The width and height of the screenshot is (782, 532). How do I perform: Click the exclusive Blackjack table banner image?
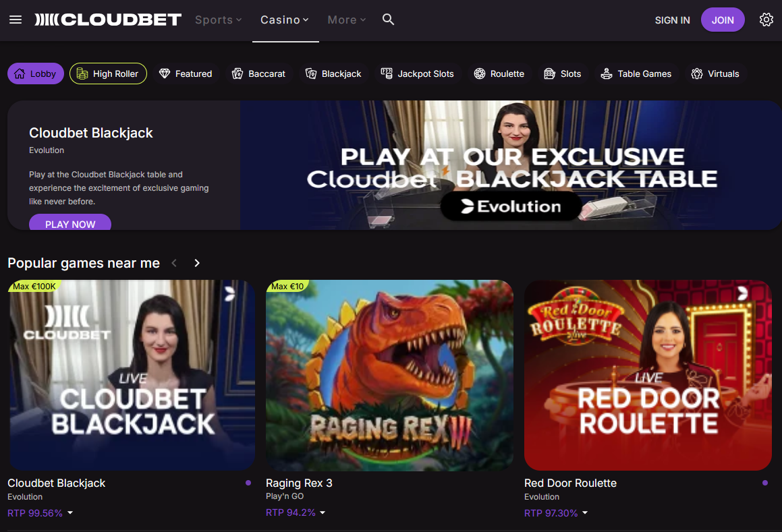pyautogui.click(x=511, y=165)
